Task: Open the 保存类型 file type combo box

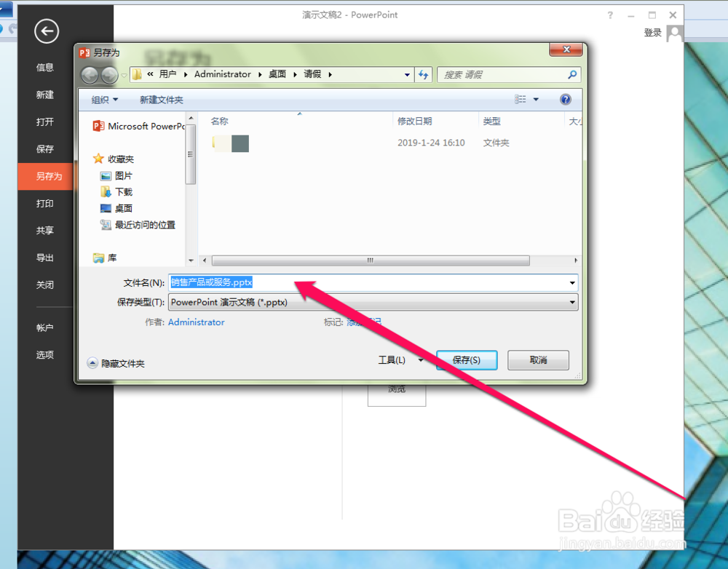Action: click(x=373, y=302)
